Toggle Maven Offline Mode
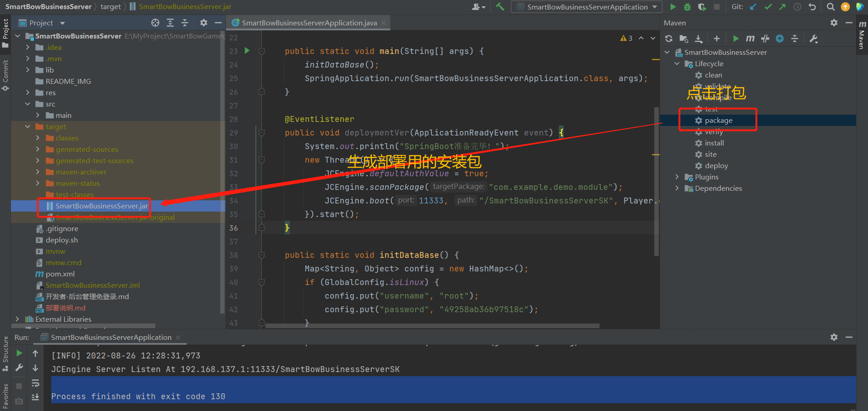This screenshot has height=411, width=868. 765,39
